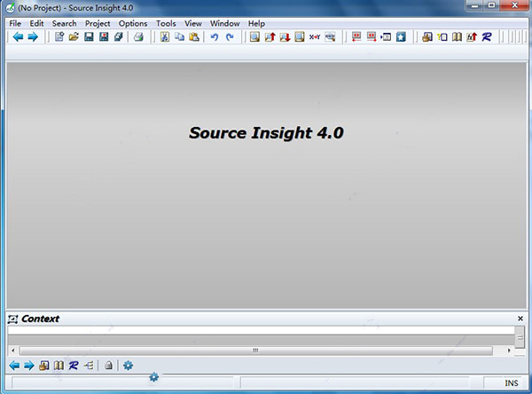The height and width of the screenshot is (394, 532).
Task: Click the Context horizontal scrollbar thumb
Action: [256, 351]
